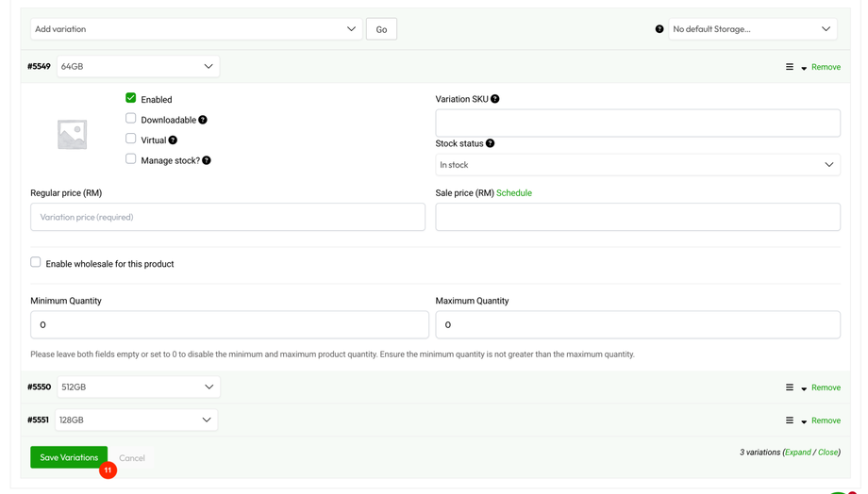Click the Expand all variations link
The image size is (868, 494).
pyautogui.click(x=798, y=453)
